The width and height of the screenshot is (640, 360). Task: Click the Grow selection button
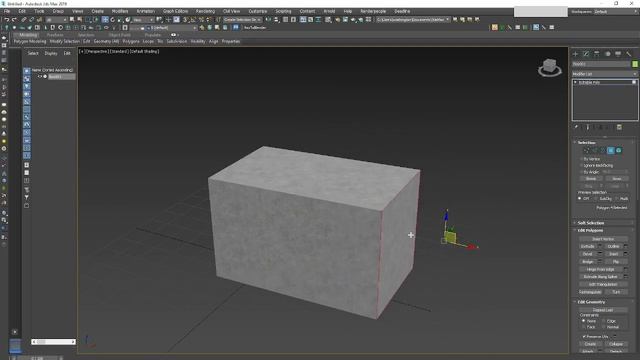[x=617, y=179]
